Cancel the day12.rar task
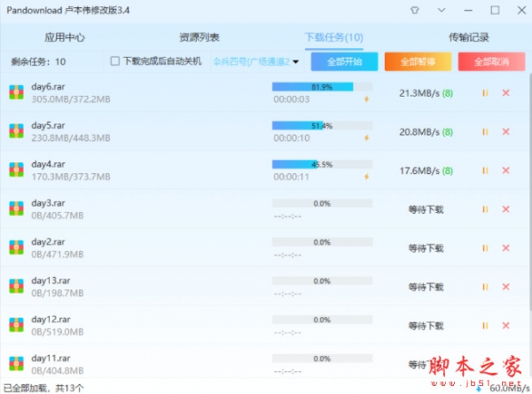Viewport: 532px width, 394px height. point(506,326)
